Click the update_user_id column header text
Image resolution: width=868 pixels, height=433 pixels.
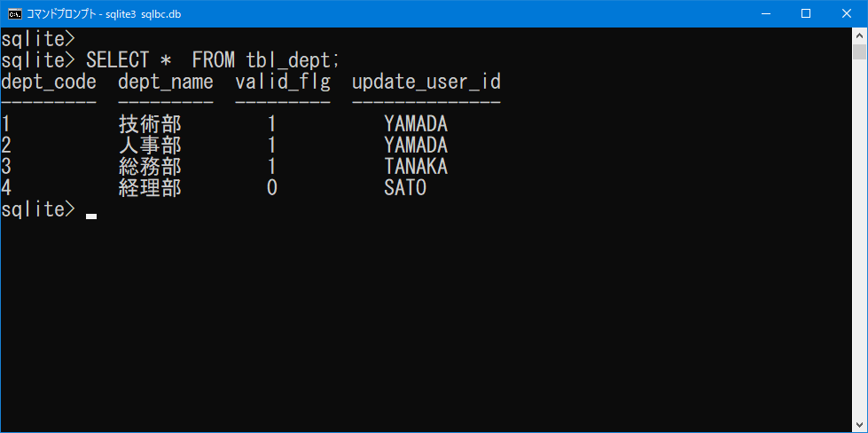(x=426, y=83)
